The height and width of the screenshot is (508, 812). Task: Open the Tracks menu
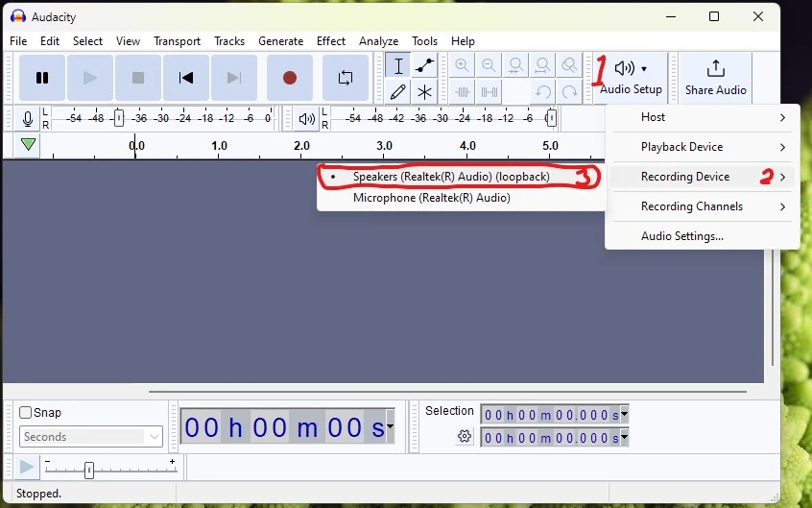tap(229, 41)
